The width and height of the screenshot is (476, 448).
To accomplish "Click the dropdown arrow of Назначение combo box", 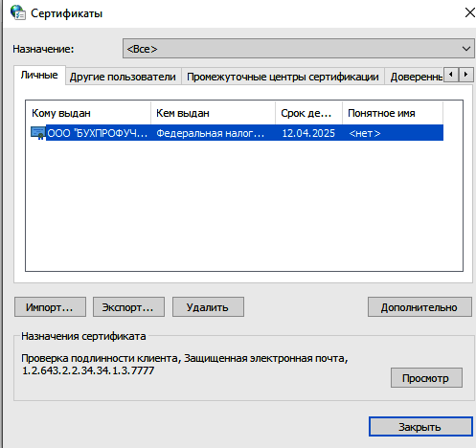I will (x=465, y=49).
